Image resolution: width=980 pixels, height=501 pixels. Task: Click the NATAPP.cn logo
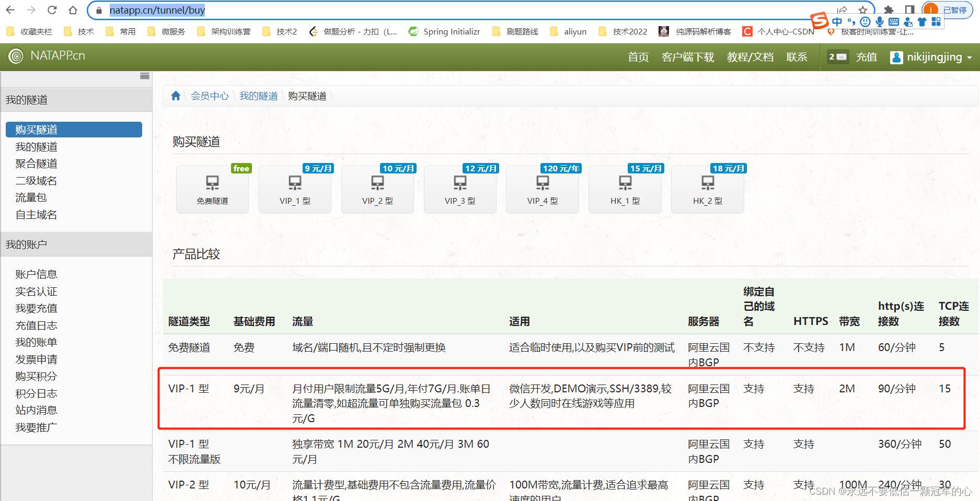click(x=47, y=56)
